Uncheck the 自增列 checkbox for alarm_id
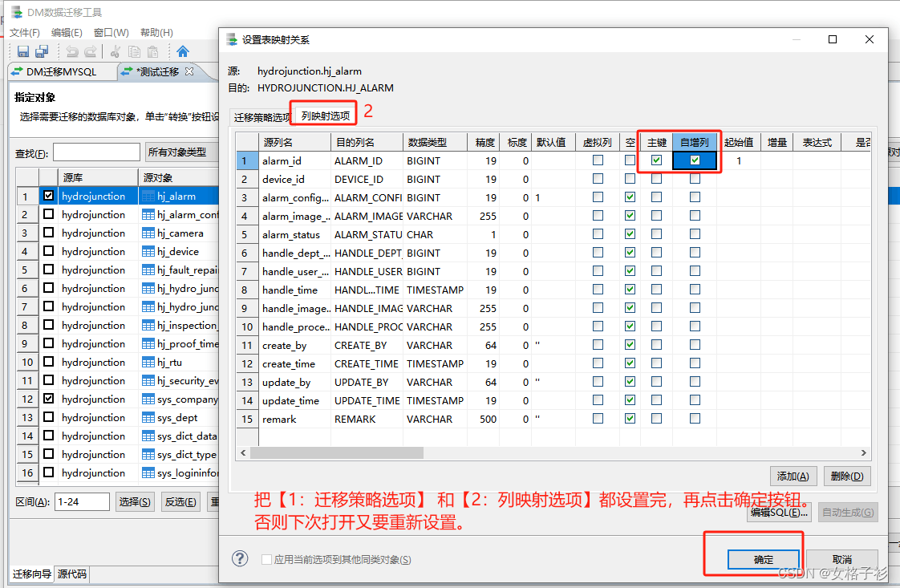 695,160
